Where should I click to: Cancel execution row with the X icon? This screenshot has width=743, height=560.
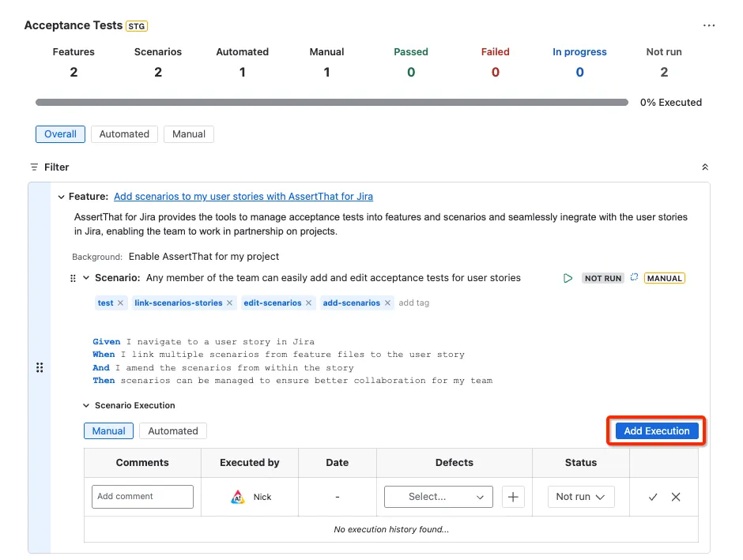676,497
